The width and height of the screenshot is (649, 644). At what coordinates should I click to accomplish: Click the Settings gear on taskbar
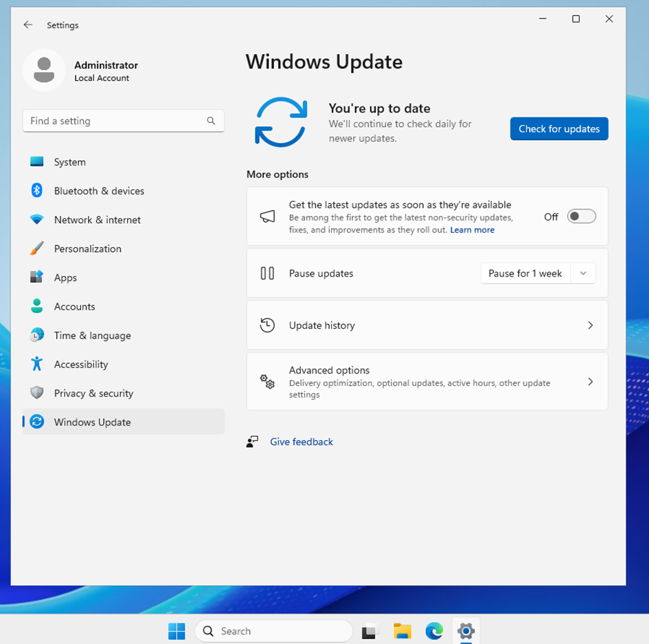click(x=466, y=631)
